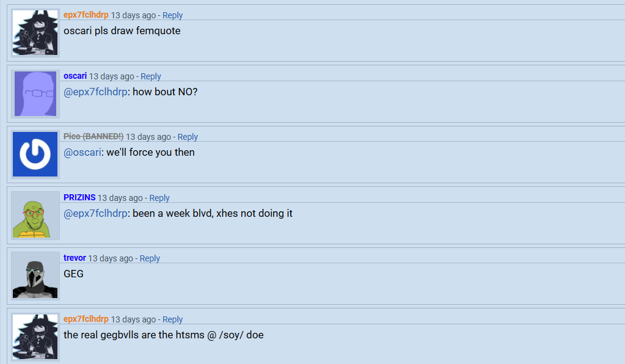
Task: Reply to the "oscari pls draw femquote" comment
Action: pyautogui.click(x=173, y=15)
